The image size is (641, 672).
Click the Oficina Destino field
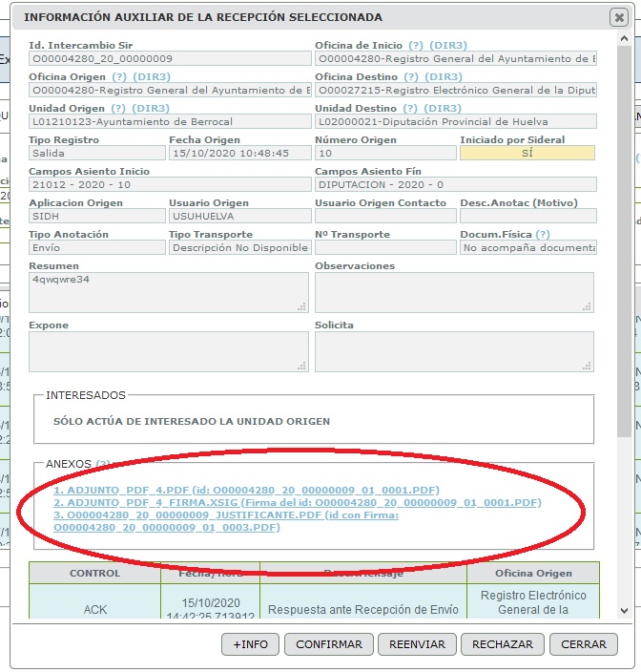coord(456,90)
